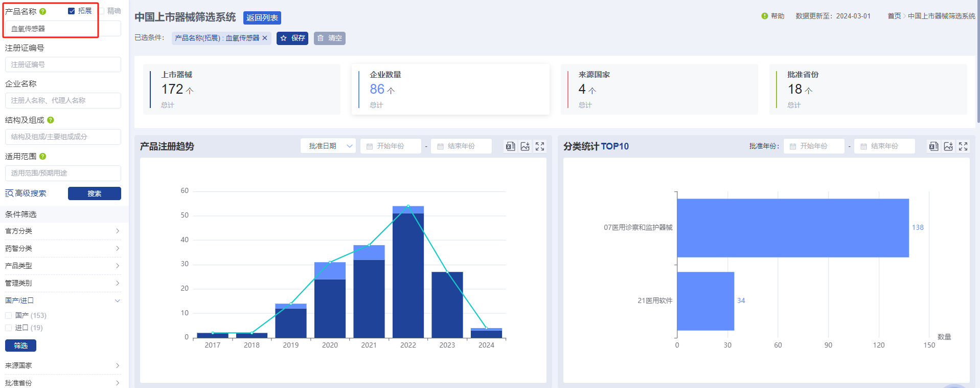Check the 进口 (19) filter
Viewport: 980px width, 388px height.
8,328
